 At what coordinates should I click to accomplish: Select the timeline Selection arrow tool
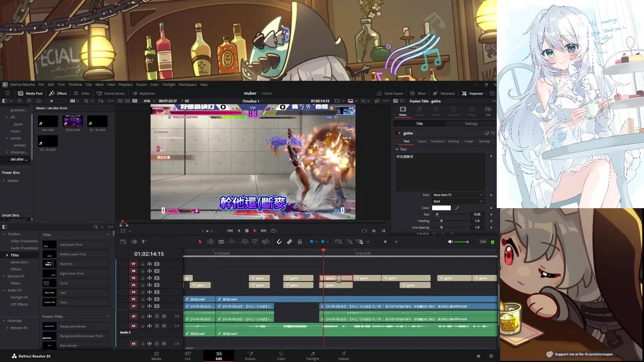tap(200, 242)
